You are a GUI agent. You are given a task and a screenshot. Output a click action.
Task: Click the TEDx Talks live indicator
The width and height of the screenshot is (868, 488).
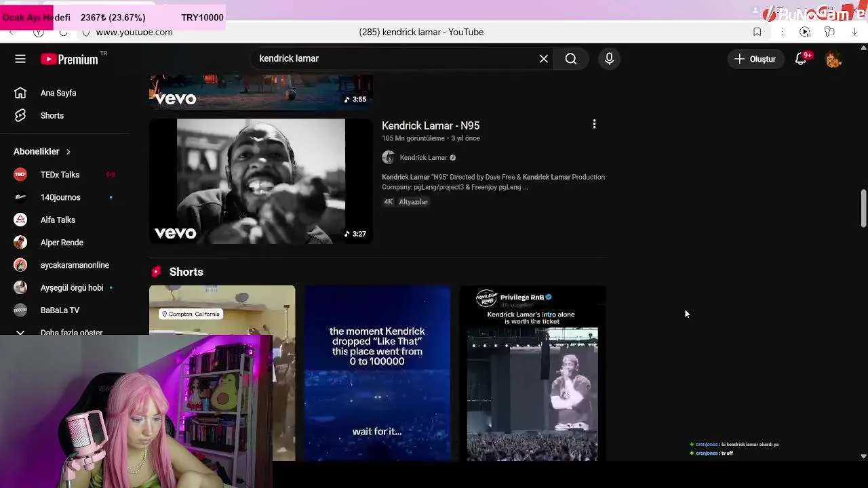[111, 175]
